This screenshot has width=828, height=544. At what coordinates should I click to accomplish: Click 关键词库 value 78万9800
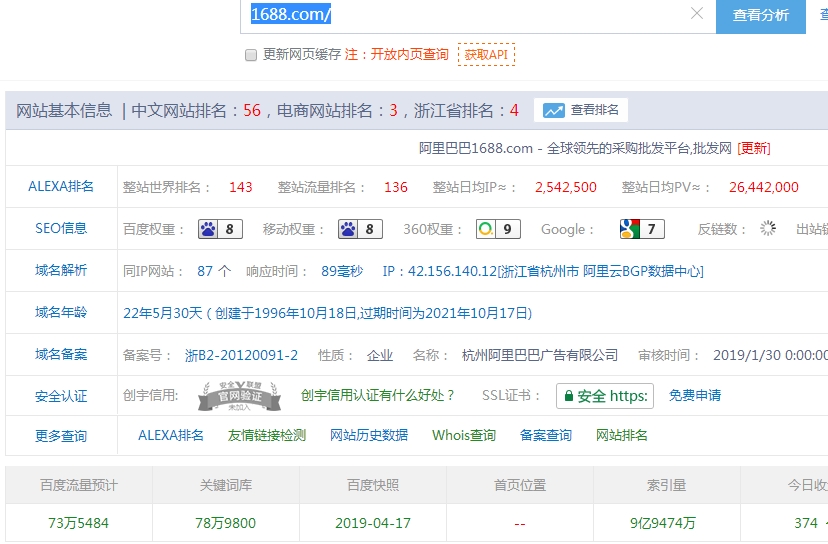225,523
